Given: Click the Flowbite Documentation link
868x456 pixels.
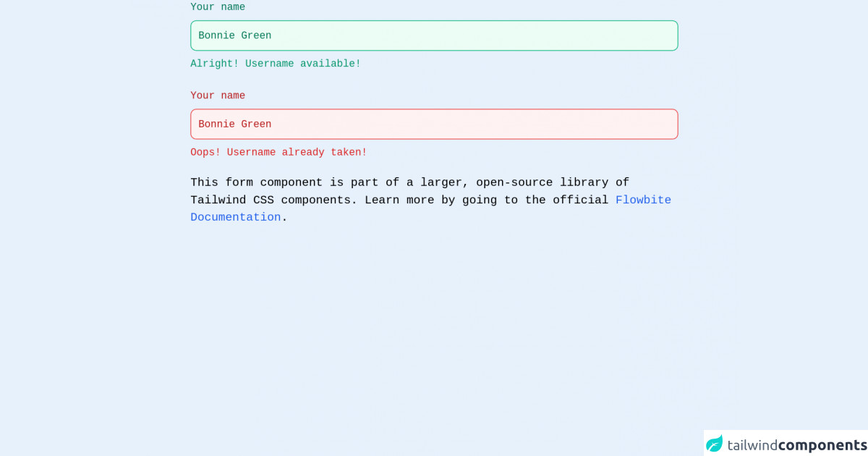Looking at the screenshot, I should [x=643, y=200].
